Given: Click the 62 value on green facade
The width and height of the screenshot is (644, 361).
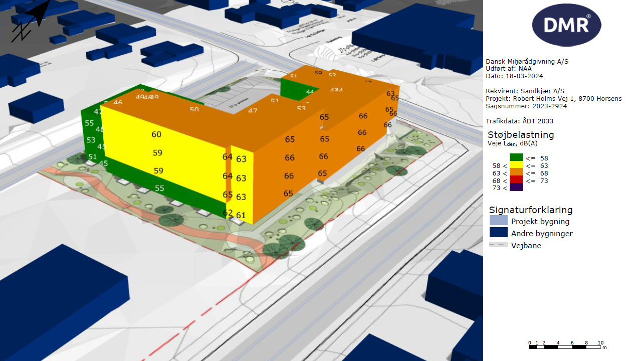Looking at the screenshot, I should tap(228, 213).
